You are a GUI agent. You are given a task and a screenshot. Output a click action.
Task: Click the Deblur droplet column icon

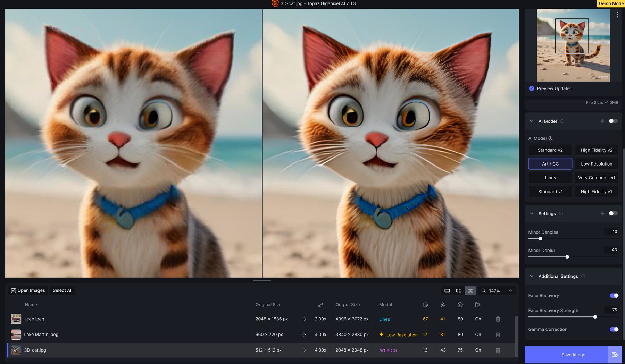coord(443,305)
